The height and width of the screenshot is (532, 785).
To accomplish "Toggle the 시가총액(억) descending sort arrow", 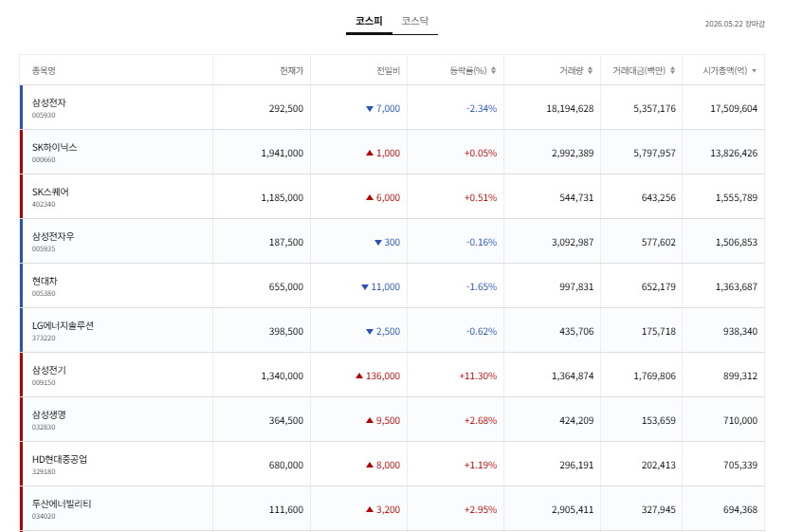I will point(754,71).
